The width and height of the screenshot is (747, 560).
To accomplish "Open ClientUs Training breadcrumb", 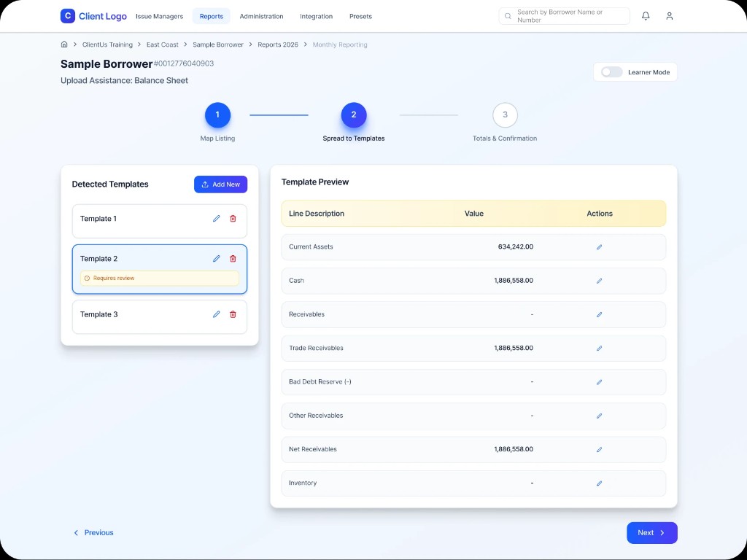I will click(107, 44).
